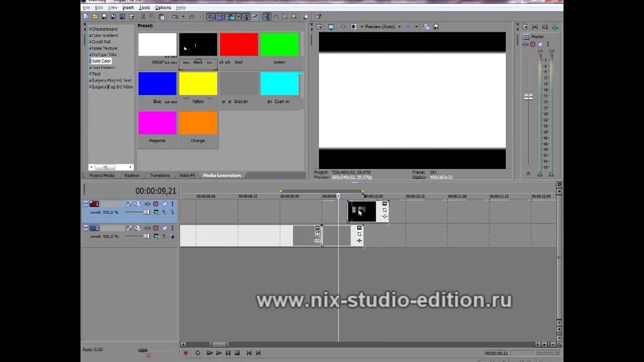Switch to the Transitions tab

pos(159,175)
